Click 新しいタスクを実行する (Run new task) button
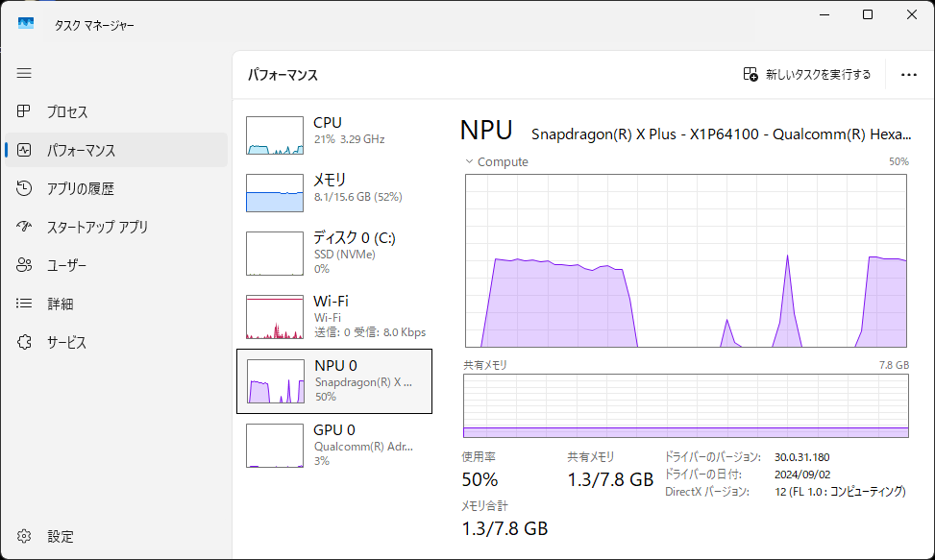The image size is (935, 560). tap(807, 74)
